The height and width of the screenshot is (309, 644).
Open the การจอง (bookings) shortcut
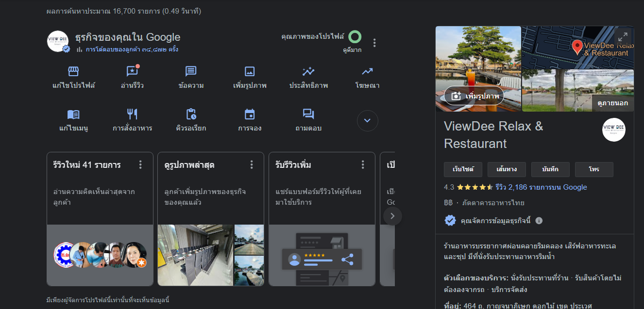click(x=250, y=121)
